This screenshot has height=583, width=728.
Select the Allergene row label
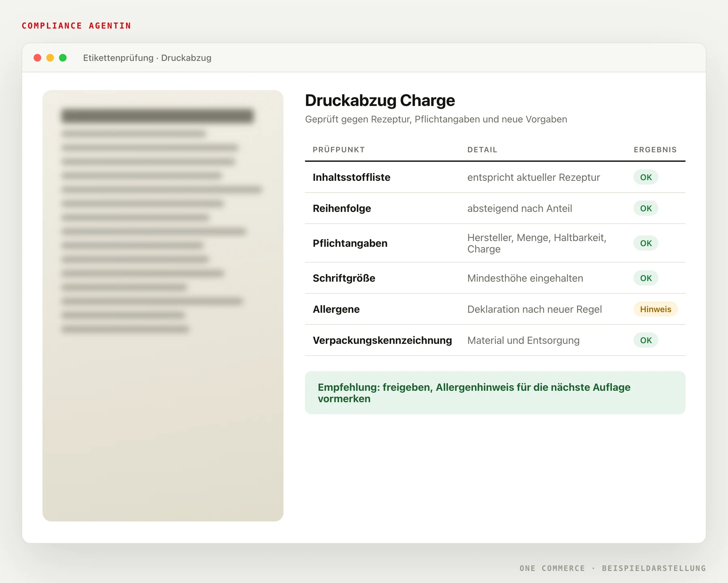(336, 309)
